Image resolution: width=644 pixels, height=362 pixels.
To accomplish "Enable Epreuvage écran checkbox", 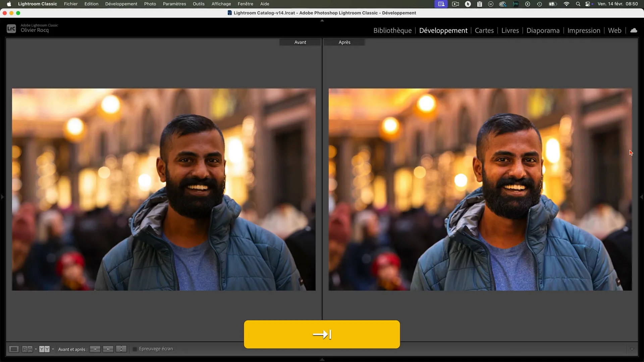I will pos(135,349).
